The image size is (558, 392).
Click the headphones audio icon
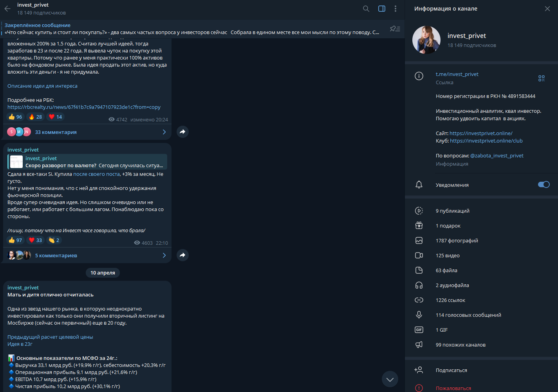click(419, 285)
